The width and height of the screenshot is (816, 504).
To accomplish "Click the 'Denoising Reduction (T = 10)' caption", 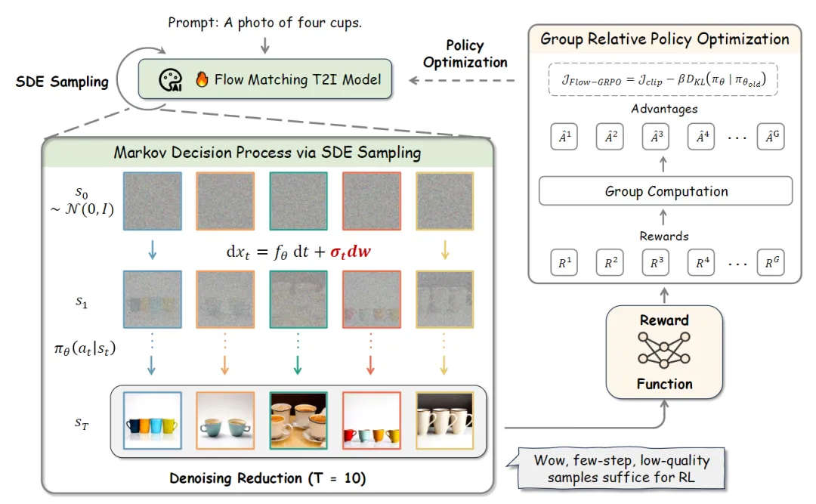I will click(x=267, y=478).
